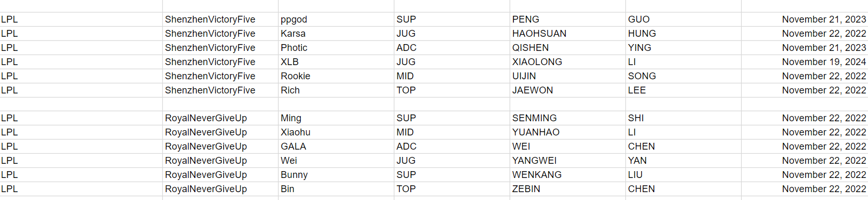Click the GALA player cell
The image size is (868, 200).
[336, 146]
